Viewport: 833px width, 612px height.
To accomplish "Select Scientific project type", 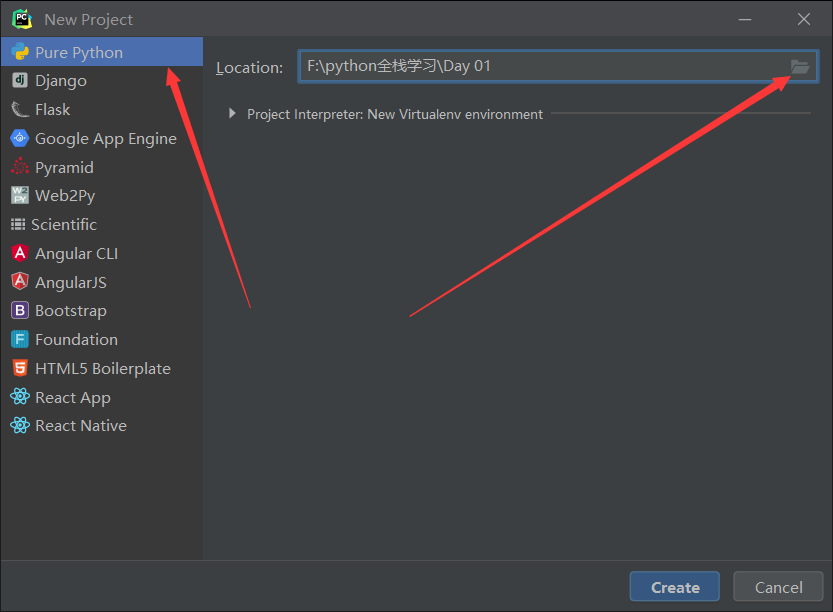I will click(101, 224).
